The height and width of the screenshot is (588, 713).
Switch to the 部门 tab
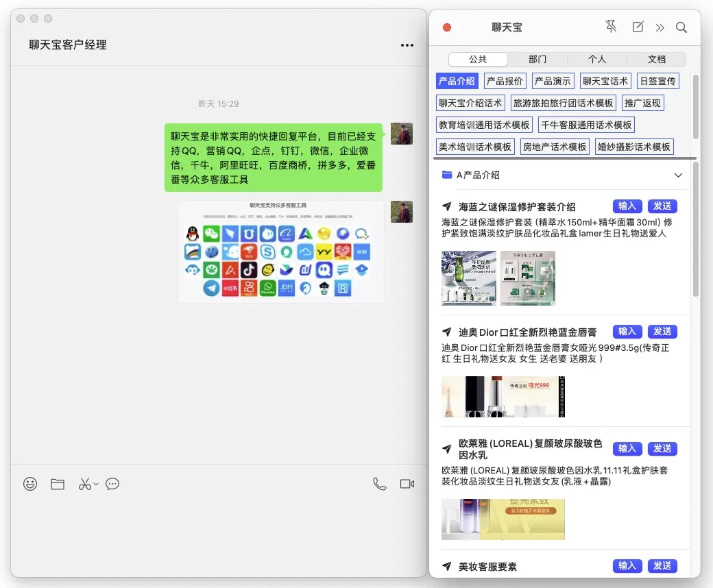(x=537, y=59)
